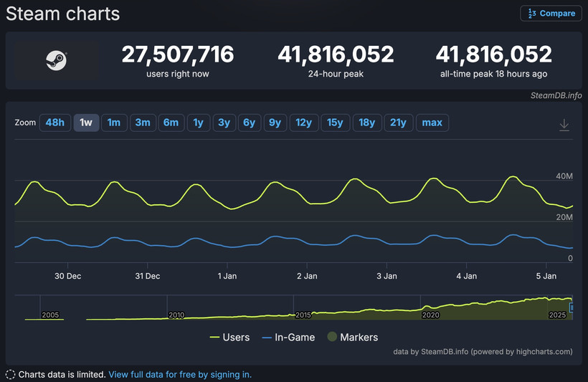Toggle the Users series in legend
The height and width of the screenshot is (382, 588).
(x=229, y=337)
